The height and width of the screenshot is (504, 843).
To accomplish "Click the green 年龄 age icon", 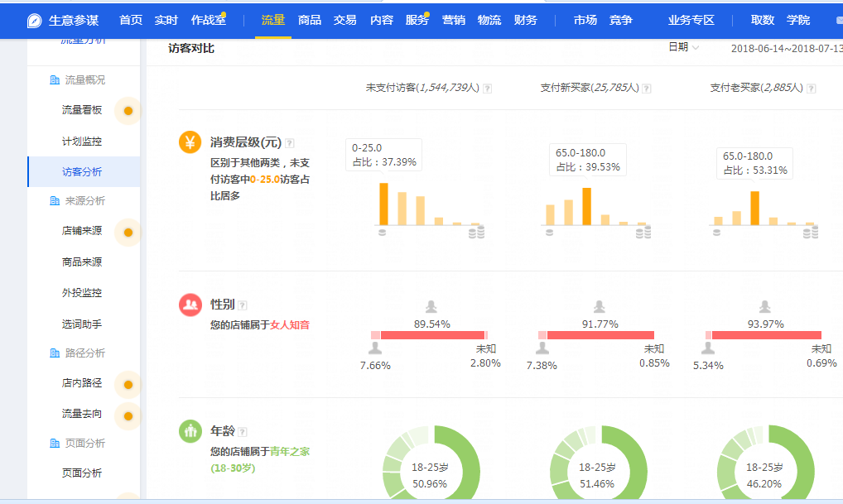I will click(x=190, y=431).
